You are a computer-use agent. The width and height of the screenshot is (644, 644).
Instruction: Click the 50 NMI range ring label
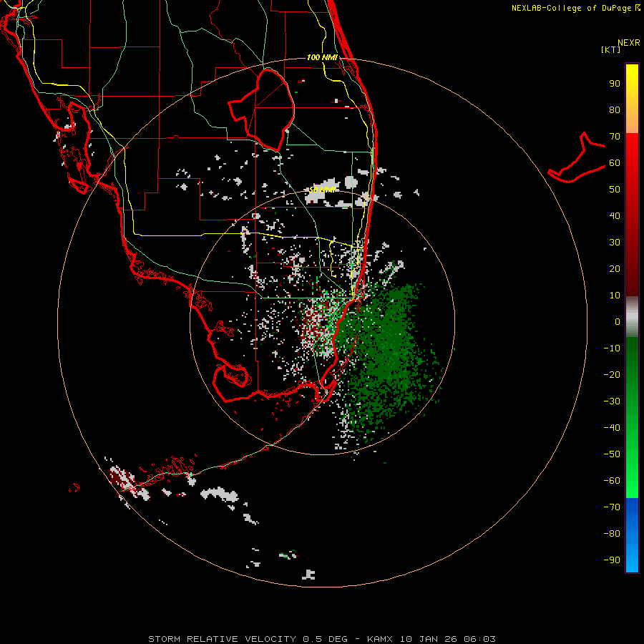tap(322, 190)
